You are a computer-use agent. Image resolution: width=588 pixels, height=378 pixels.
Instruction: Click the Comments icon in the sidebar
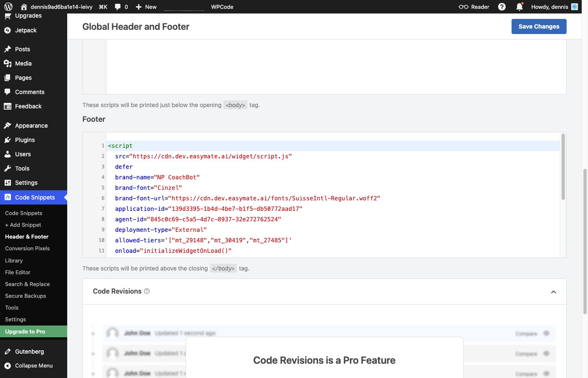(x=8, y=92)
